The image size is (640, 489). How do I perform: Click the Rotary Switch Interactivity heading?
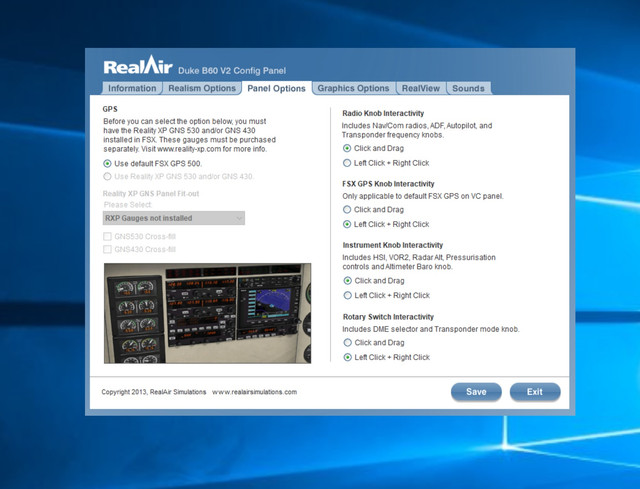(x=388, y=317)
